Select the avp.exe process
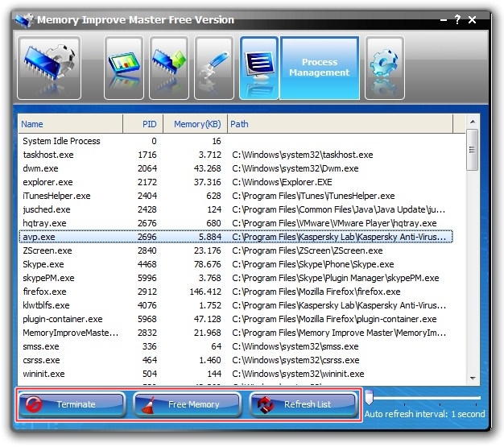The image size is (504, 447). click(x=236, y=237)
